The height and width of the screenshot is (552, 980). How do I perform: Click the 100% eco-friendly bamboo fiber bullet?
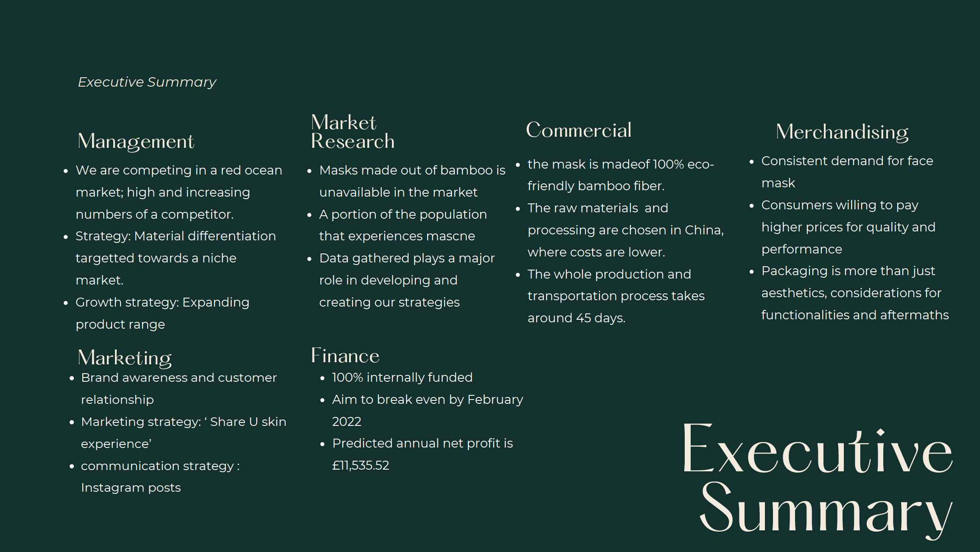click(x=621, y=175)
